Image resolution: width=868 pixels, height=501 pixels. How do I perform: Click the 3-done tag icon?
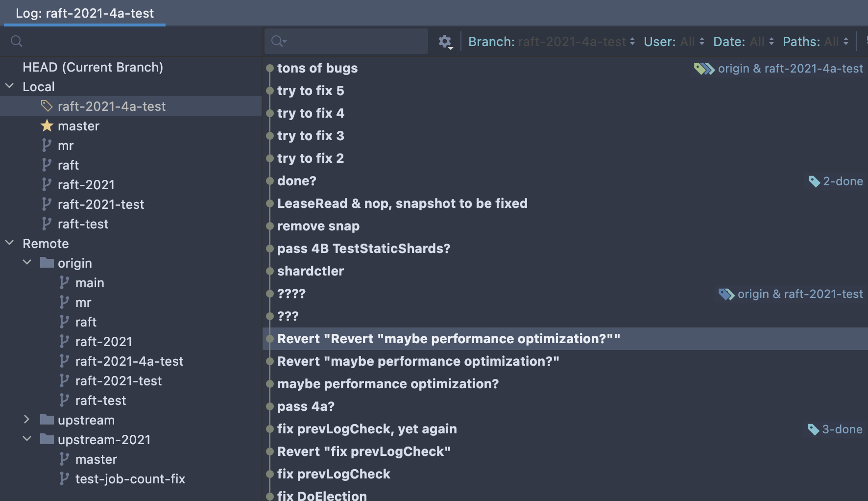813,429
